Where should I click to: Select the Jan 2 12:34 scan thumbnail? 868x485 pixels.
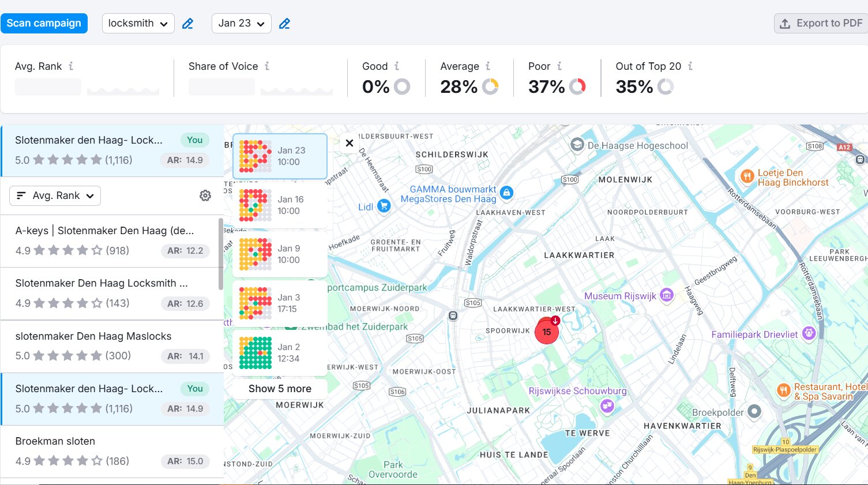click(x=280, y=353)
